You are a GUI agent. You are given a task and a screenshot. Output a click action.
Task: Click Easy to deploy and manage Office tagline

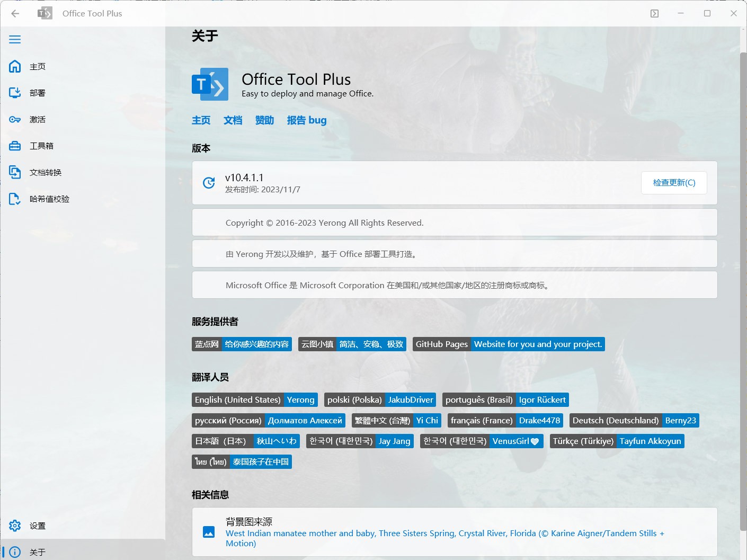point(308,94)
